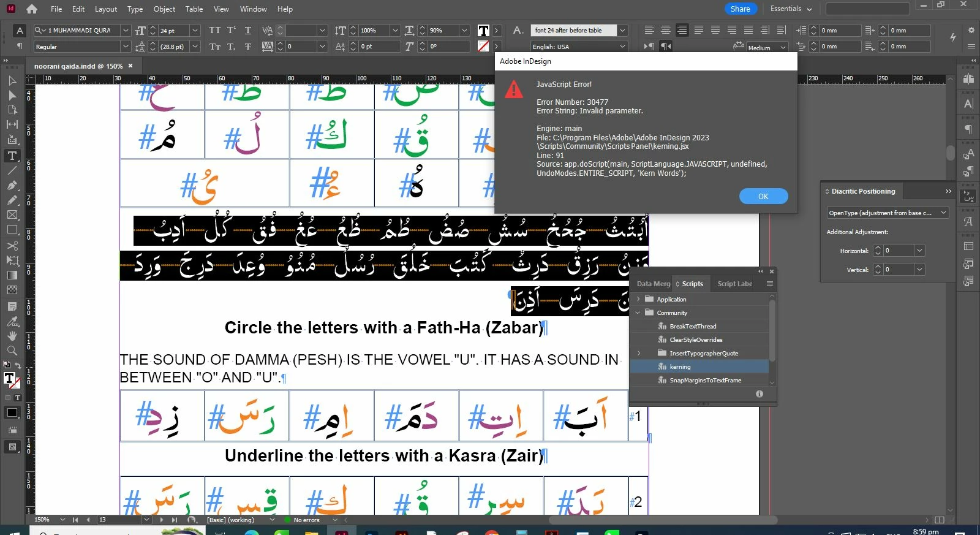Collapse the Community scripts folder
The width and height of the screenshot is (980, 535).
pyautogui.click(x=638, y=313)
